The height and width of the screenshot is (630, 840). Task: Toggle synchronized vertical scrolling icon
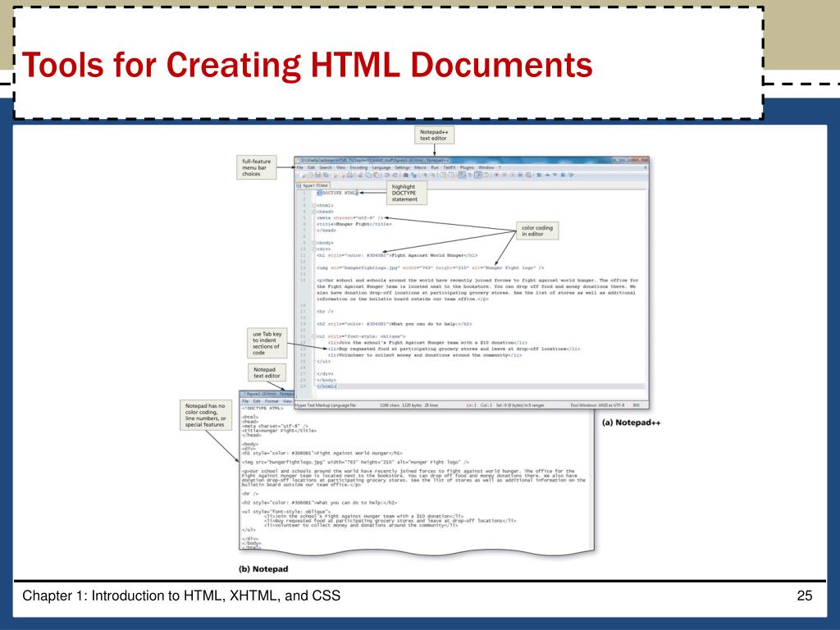click(x=442, y=175)
